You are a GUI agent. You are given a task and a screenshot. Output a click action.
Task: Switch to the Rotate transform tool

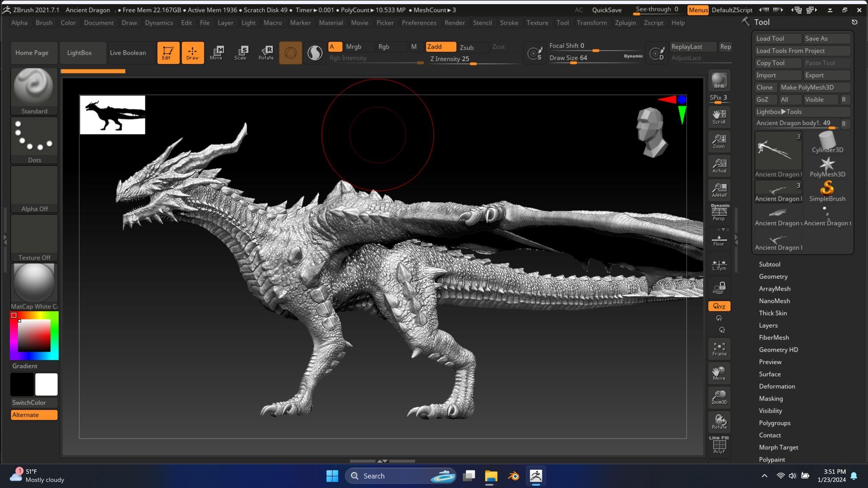coord(266,53)
